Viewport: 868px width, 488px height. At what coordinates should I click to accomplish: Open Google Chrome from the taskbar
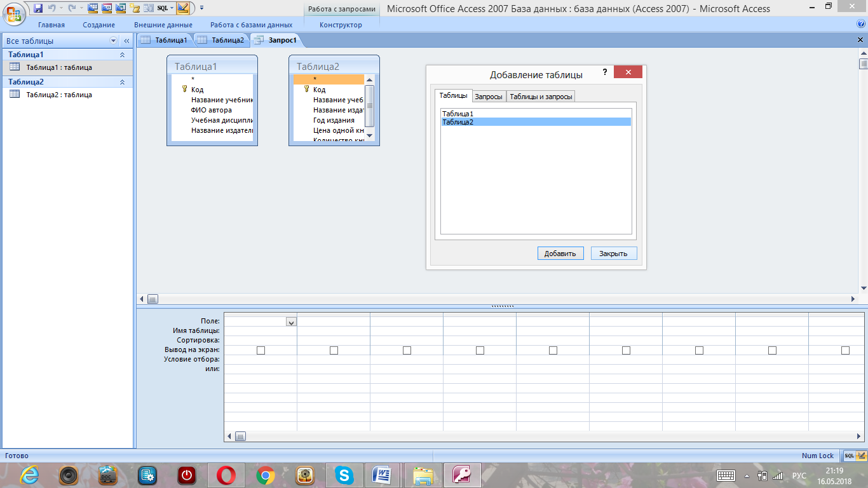[x=265, y=475]
